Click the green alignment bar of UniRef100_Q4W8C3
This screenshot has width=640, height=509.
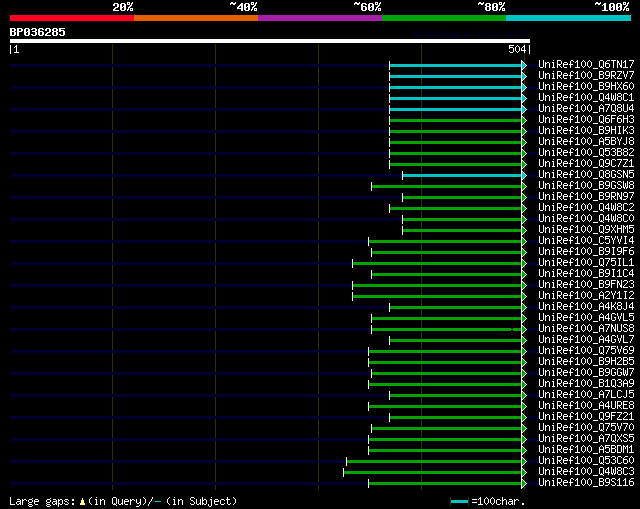coord(433,473)
